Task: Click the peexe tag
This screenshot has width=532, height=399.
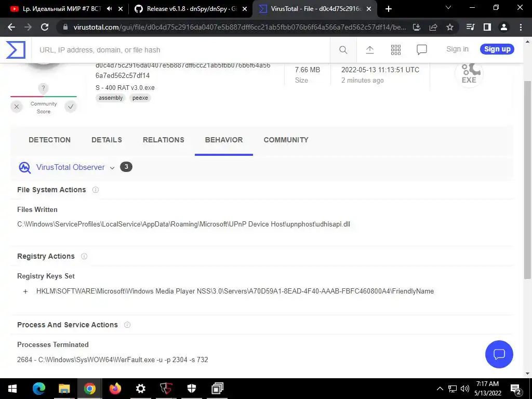Action: point(140,98)
